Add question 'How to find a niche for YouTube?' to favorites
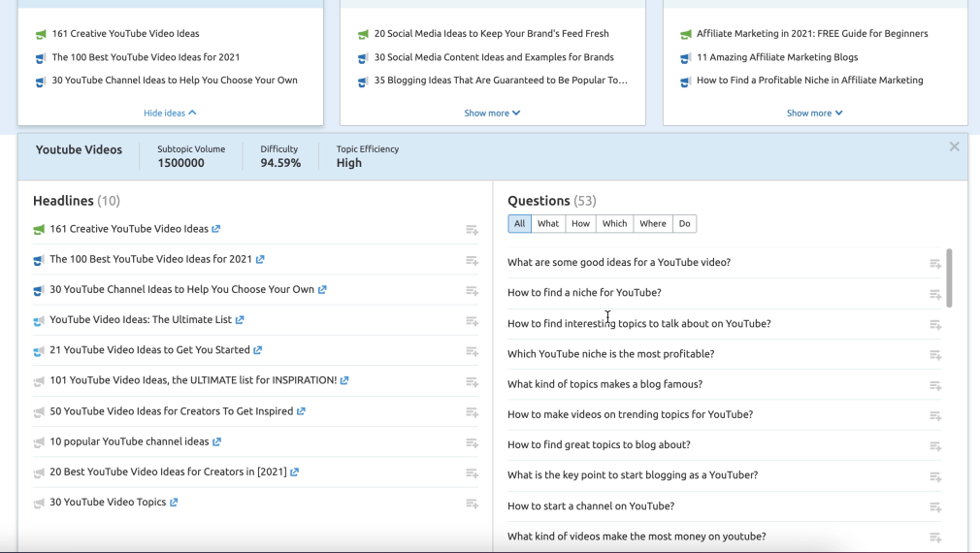 935,294
